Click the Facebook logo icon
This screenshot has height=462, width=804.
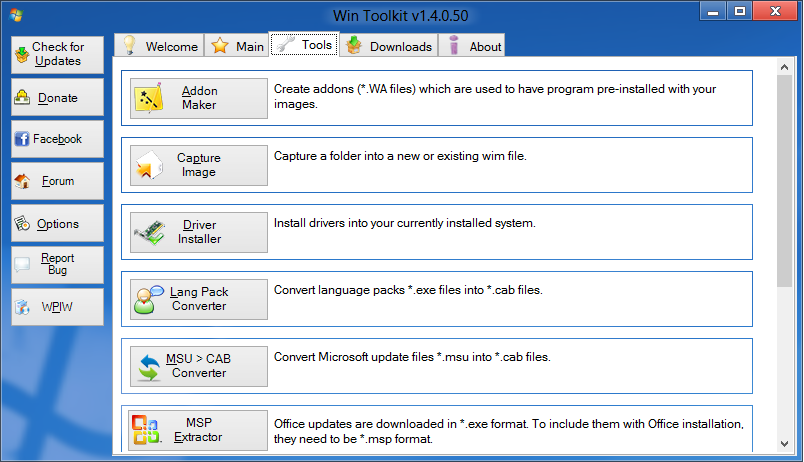pos(22,139)
